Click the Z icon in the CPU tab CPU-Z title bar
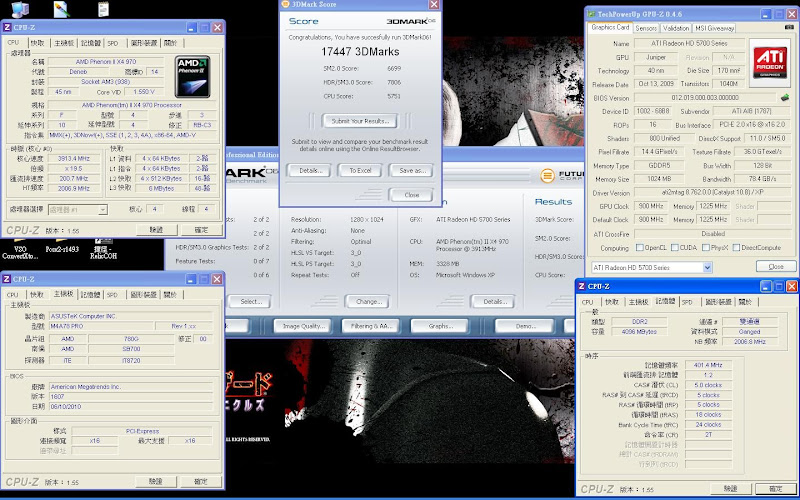The height and width of the screenshot is (500, 800). (x=7, y=28)
